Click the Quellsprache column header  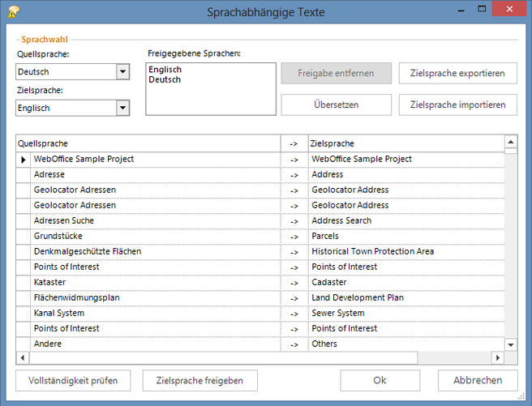(148, 143)
